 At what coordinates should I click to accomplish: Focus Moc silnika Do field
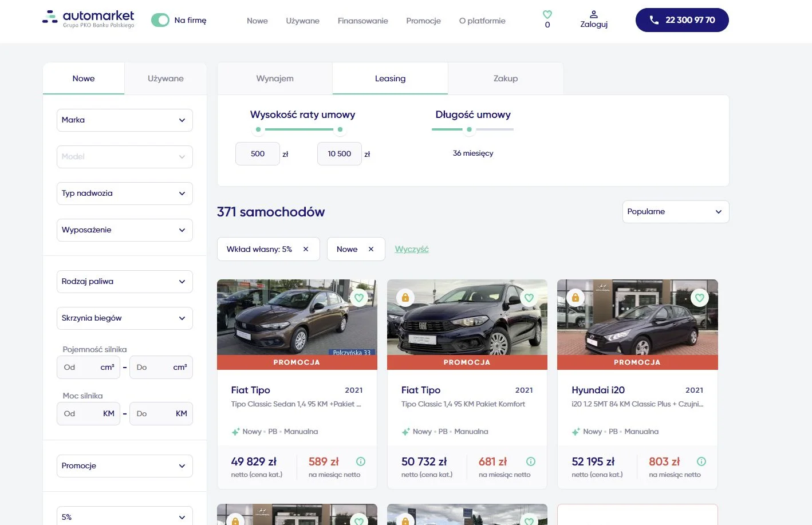[161, 414]
